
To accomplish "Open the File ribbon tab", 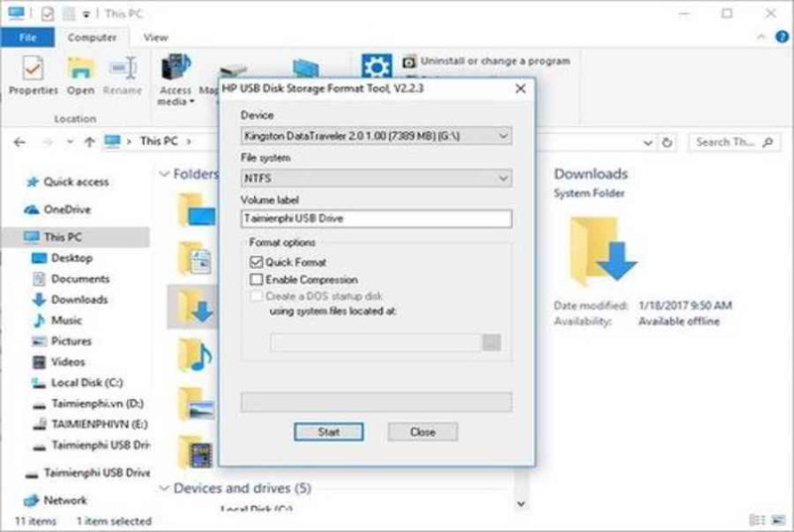I will [28, 38].
